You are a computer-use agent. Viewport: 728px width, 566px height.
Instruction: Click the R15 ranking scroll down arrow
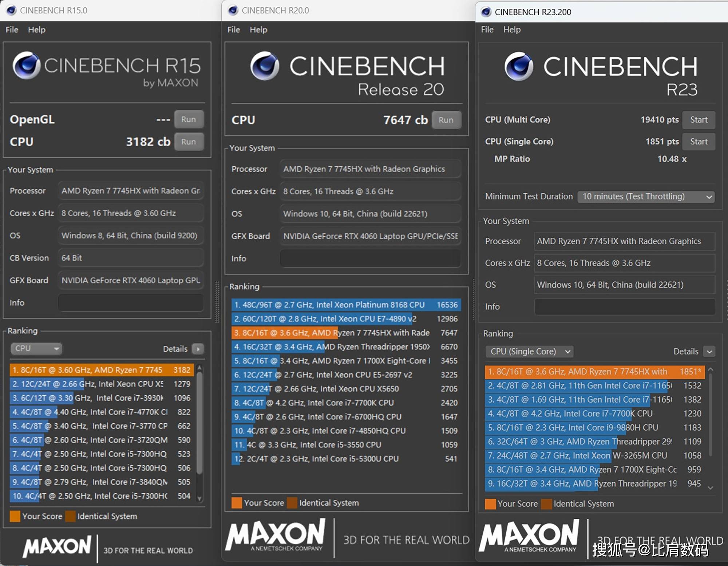(199, 498)
